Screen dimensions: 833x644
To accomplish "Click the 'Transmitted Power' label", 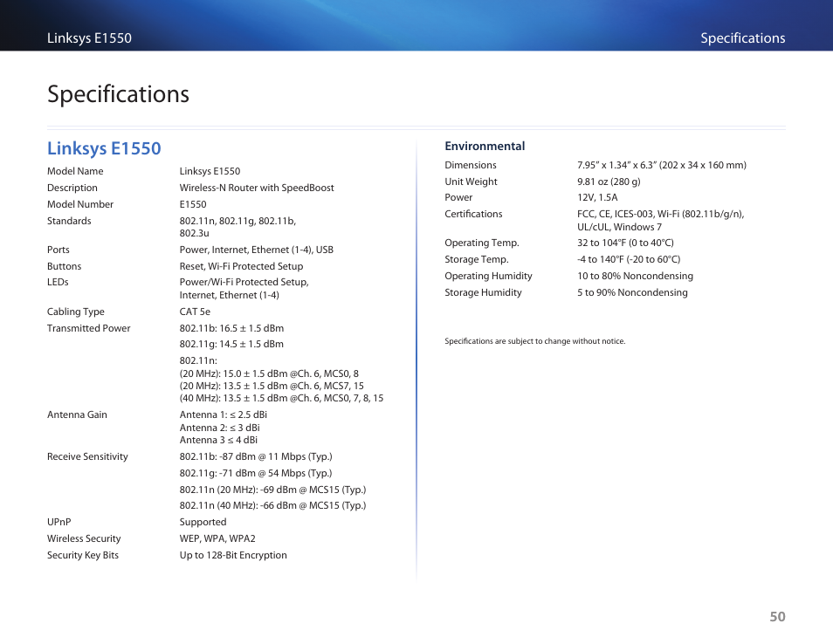I will pos(89,328).
